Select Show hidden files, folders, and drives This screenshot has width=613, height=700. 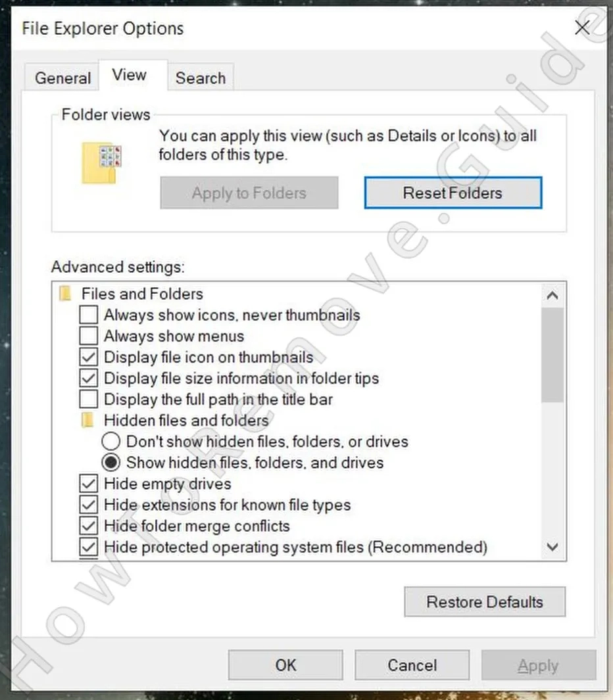(111, 463)
